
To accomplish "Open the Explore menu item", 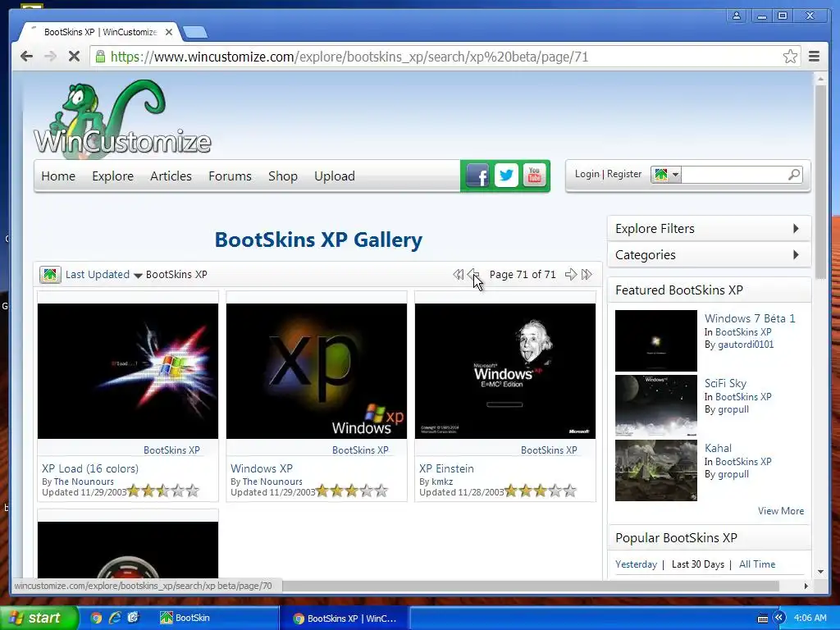I will pos(112,176).
